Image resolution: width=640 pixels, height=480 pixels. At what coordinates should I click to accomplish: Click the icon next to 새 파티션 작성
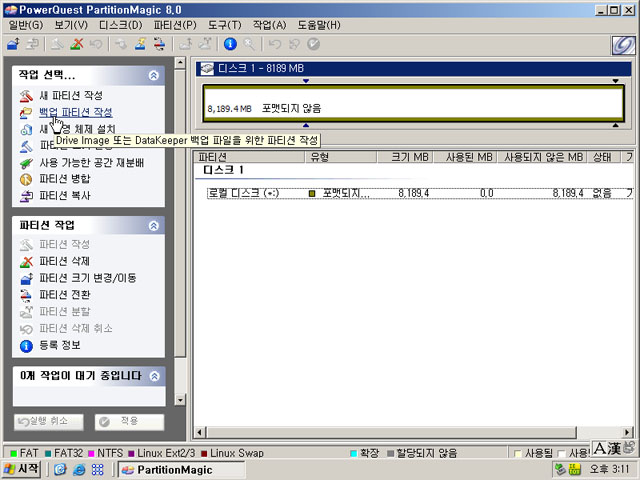click(26, 96)
